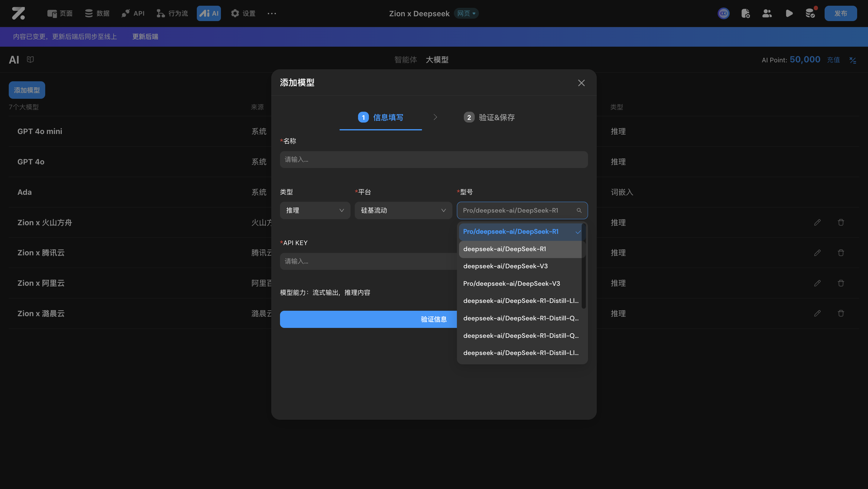
Task: Delete the Zion x 火山方舟 model
Action: click(841, 223)
